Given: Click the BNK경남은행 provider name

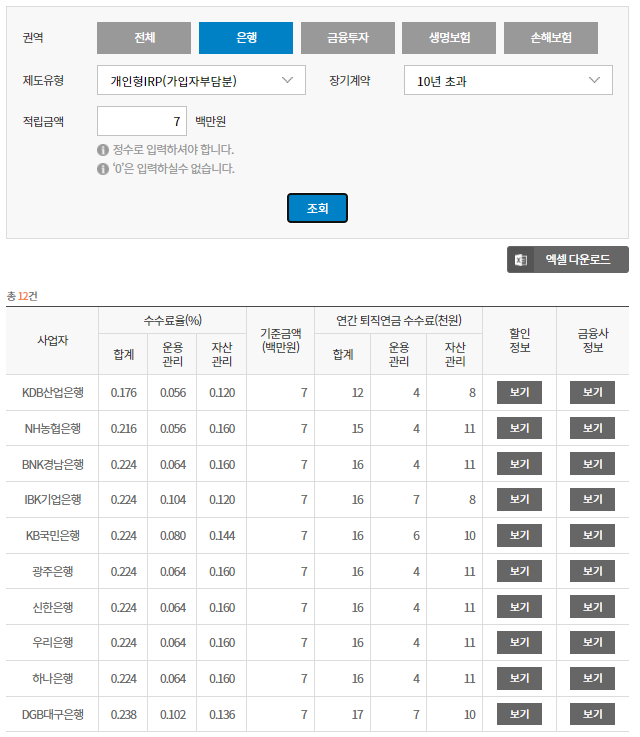Looking at the screenshot, I should point(53,464).
